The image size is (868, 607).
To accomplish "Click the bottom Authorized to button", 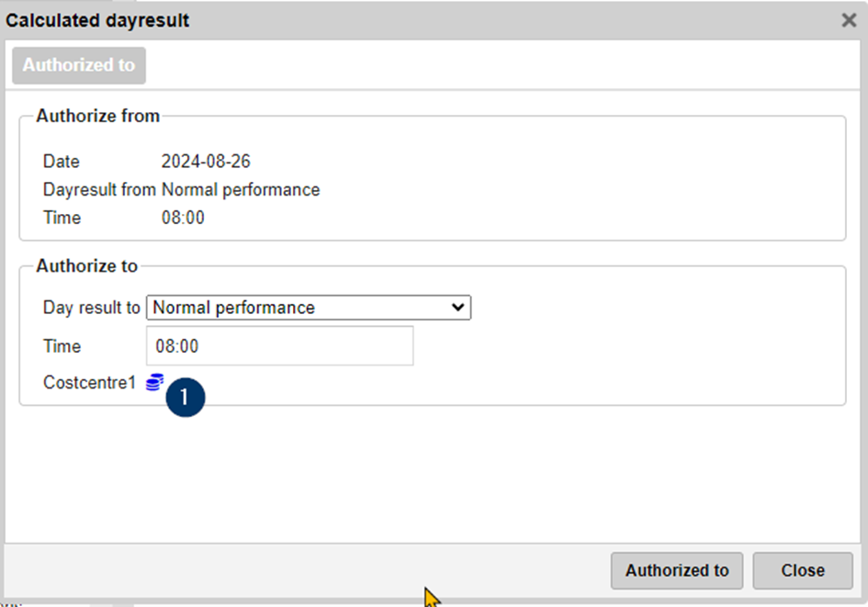I will (x=677, y=570).
